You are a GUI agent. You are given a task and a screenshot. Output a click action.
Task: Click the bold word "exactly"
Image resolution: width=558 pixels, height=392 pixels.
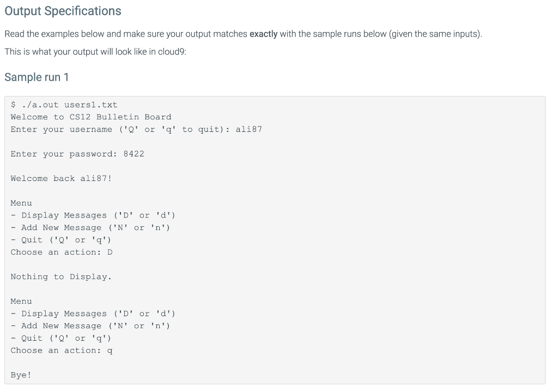[x=263, y=34]
